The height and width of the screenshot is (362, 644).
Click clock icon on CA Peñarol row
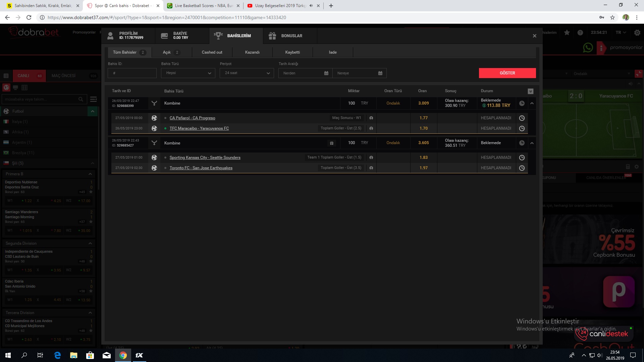pyautogui.click(x=522, y=118)
